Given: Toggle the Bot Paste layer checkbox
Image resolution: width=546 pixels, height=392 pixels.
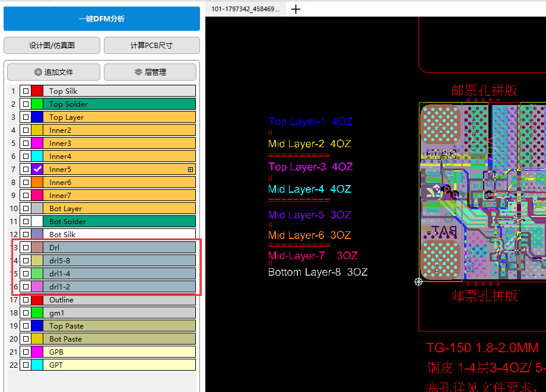Looking at the screenshot, I should click(26, 339).
